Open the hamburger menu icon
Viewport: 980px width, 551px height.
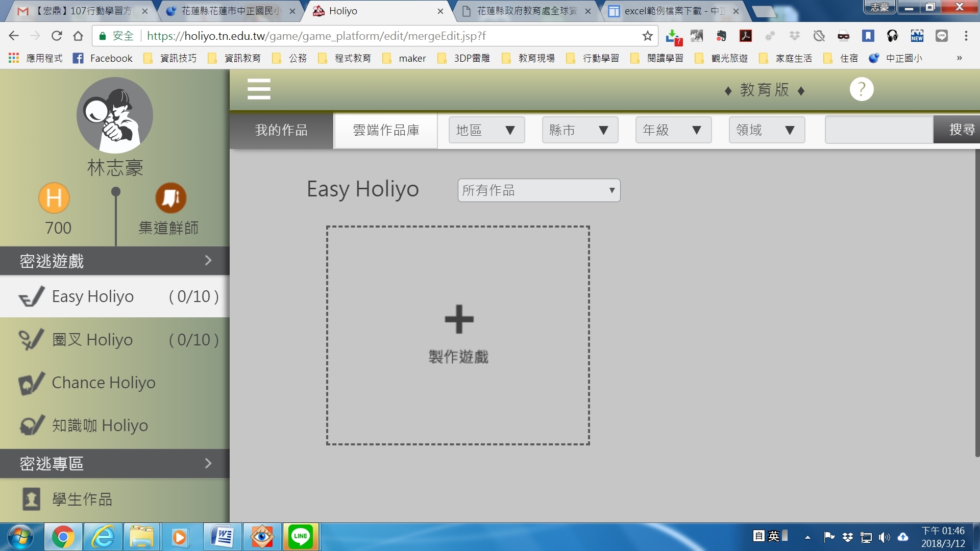point(259,89)
